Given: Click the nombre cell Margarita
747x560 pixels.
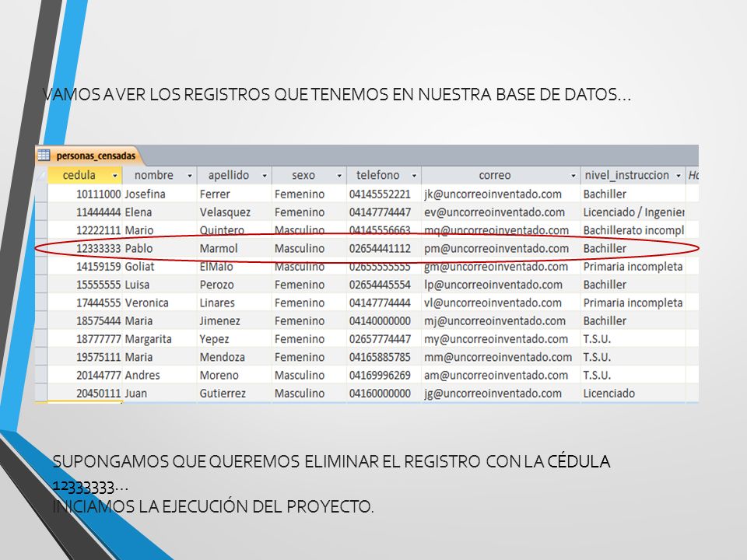Looking at the screenshot, I should (160, 338).
